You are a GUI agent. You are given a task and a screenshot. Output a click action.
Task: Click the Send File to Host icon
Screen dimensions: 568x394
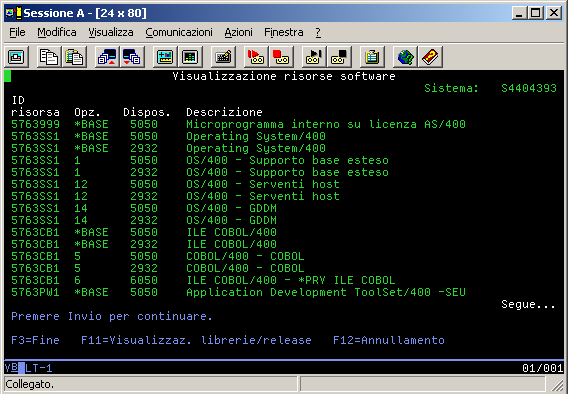click(x=107, y=57)
